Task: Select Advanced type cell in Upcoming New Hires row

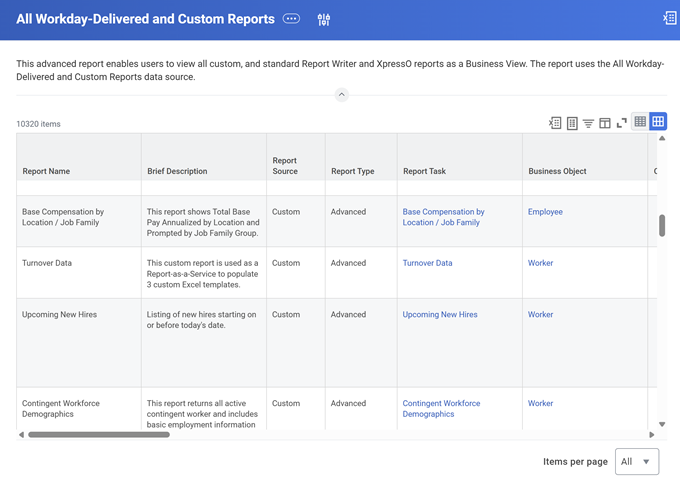Action: coord(361,343)
